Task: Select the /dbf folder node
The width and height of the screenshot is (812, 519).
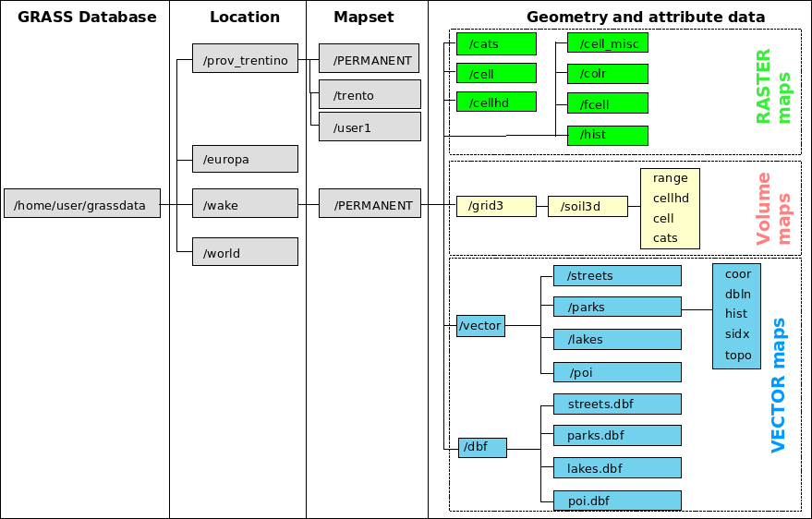Action: coord(483,447)
